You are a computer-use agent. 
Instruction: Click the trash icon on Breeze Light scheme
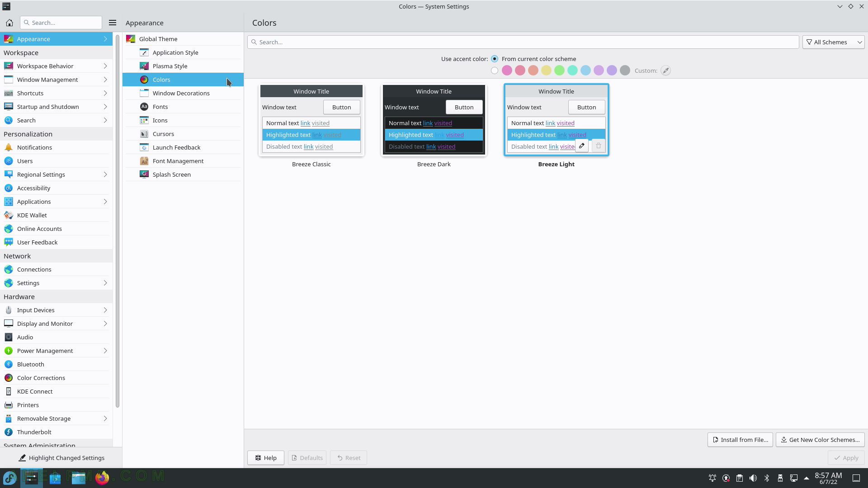click(599, 145)
